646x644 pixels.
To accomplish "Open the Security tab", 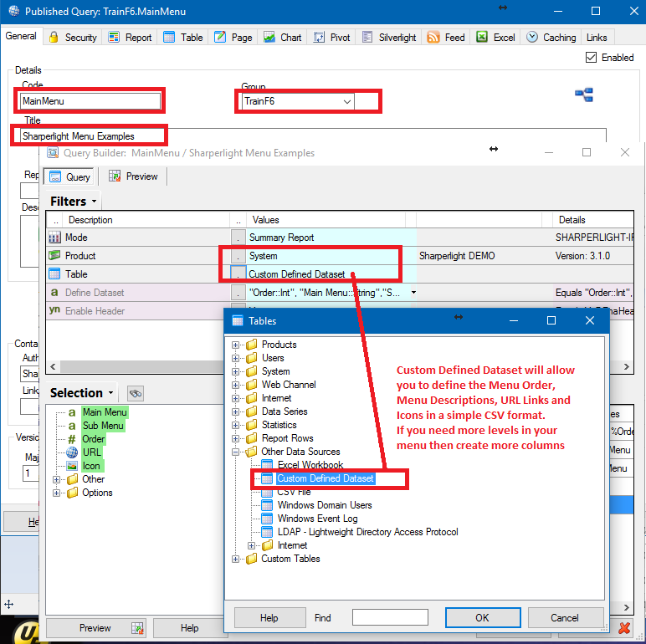I will coord(73,38).
